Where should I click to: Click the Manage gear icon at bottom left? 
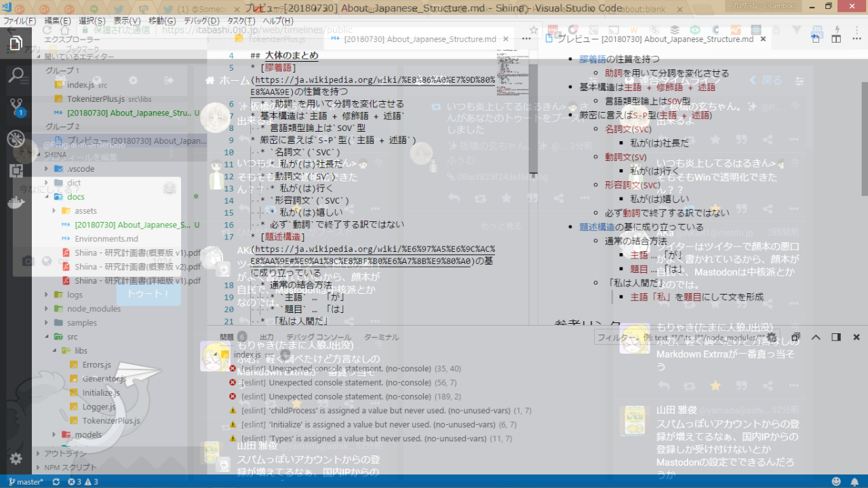coord(16,458)
